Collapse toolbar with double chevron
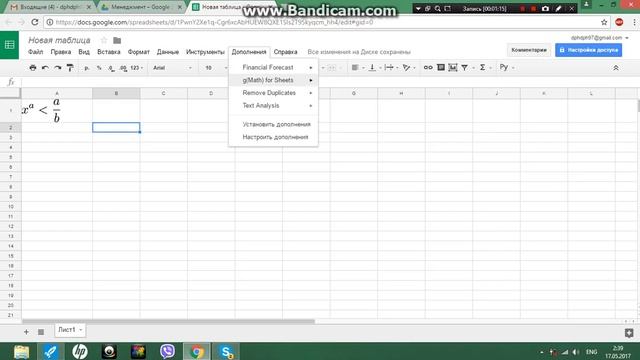This screenshot has width=640, height=360. coord(616,68)
